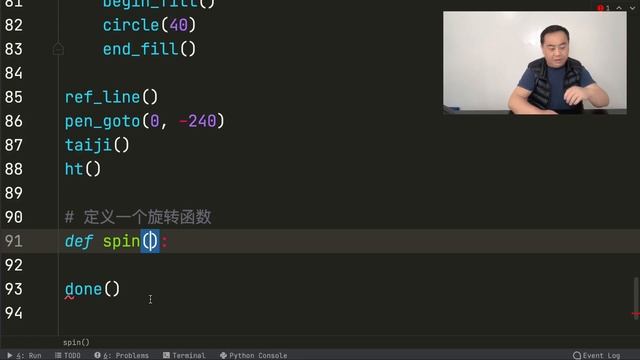
Task: Go to next highlighted error arrow
Action: tap(632, 8)
